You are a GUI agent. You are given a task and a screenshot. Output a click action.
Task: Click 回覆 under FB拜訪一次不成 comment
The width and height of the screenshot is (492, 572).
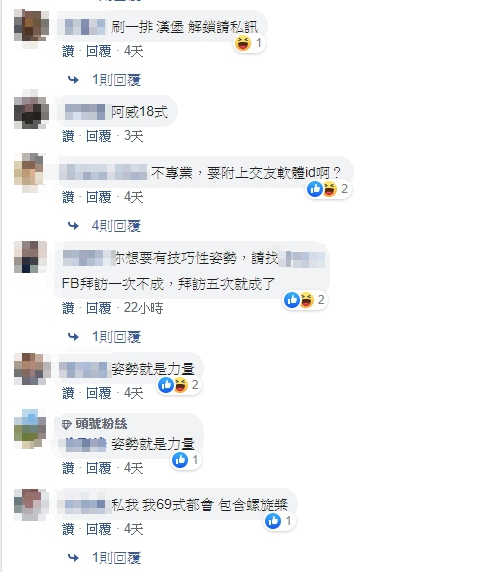pos(98,308)
